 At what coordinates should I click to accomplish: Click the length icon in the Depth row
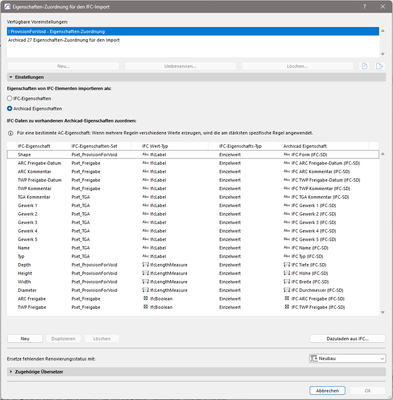click(146, 265)
